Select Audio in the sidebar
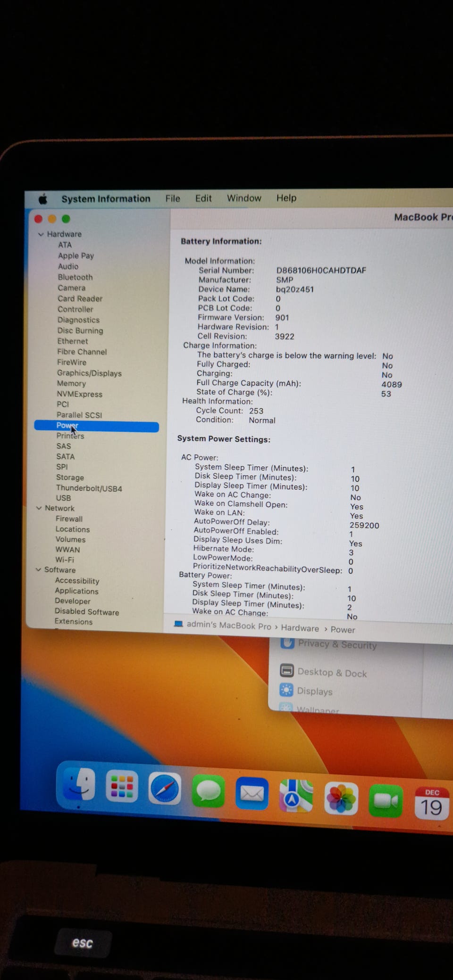This screenshot has height=980, width=453. [x=68, y=266]
